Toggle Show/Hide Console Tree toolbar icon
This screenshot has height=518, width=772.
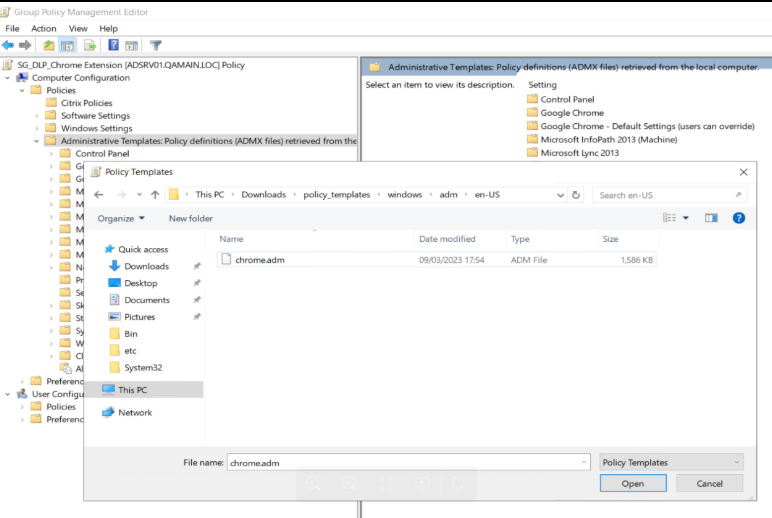tap(67, 46)
